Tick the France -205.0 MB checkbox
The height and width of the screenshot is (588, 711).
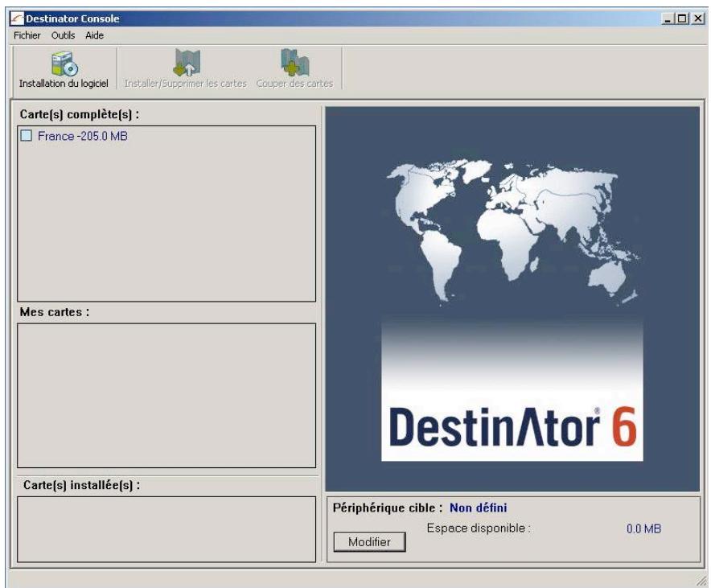point(27,135)
